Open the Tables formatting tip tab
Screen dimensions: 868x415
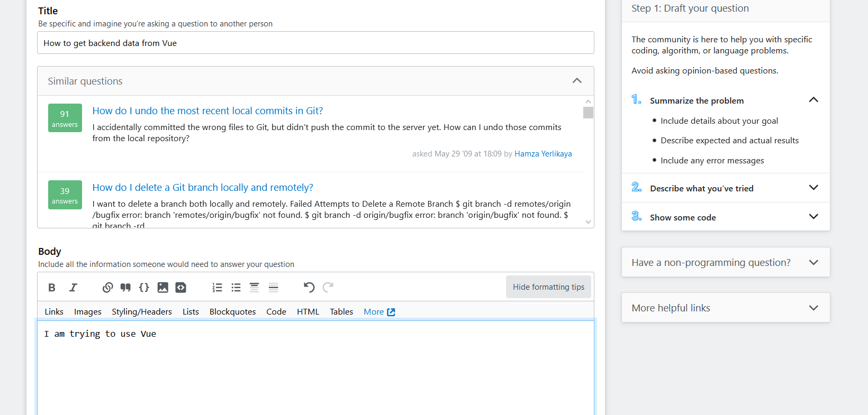341,312
